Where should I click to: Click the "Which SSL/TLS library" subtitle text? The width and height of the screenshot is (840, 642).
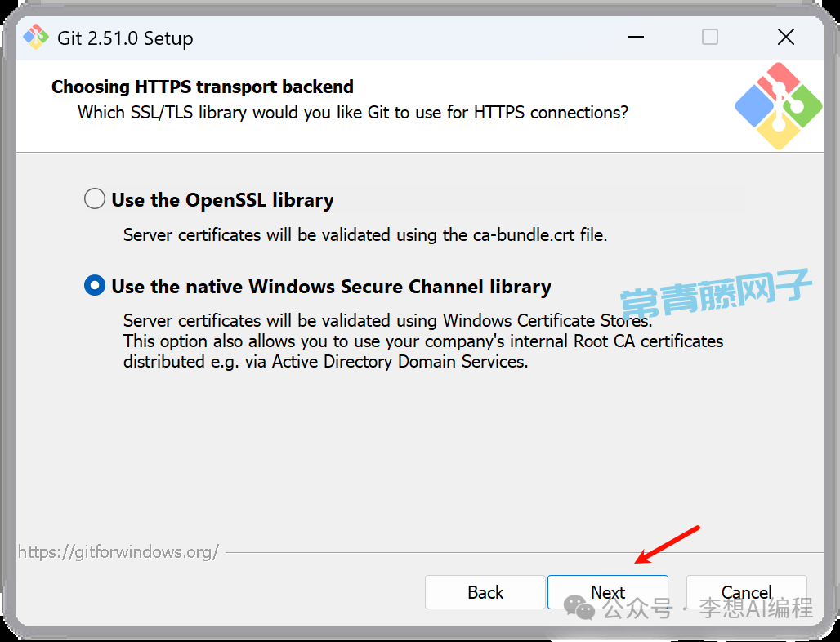point(353,112)
